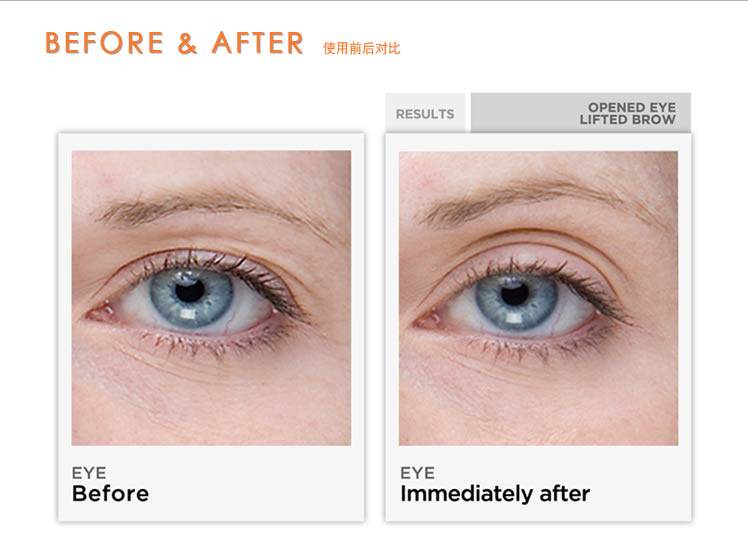The height and width of the screenshot is (549, 748).
Task: Click the ampersand in the orange heading
Action: point(187,43)
